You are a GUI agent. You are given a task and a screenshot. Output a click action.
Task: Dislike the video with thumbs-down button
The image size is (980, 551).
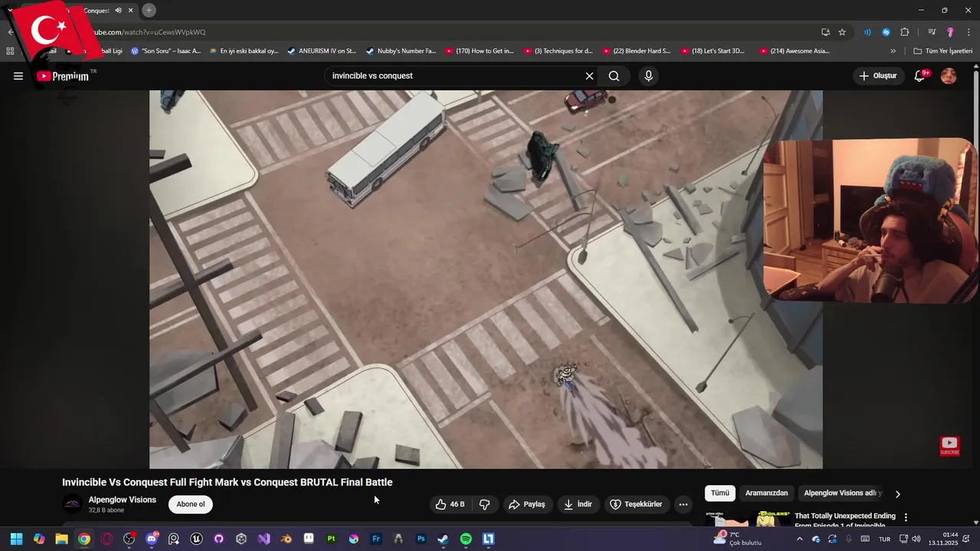[485, 504]
